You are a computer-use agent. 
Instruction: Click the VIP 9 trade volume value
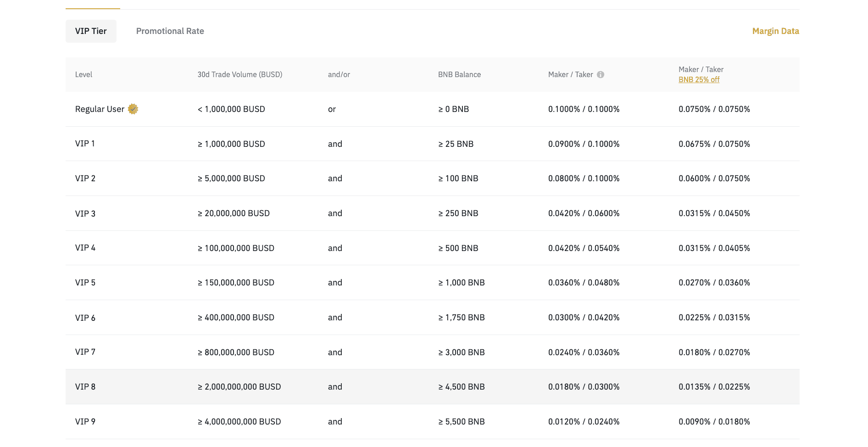click(x=239, y=422)
